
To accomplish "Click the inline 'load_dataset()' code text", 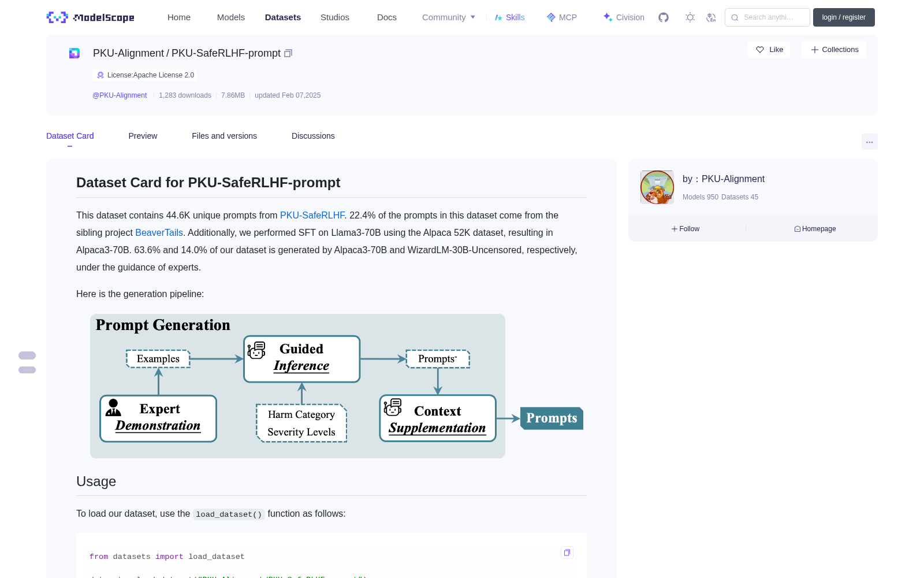I will (x=229, y=514).
